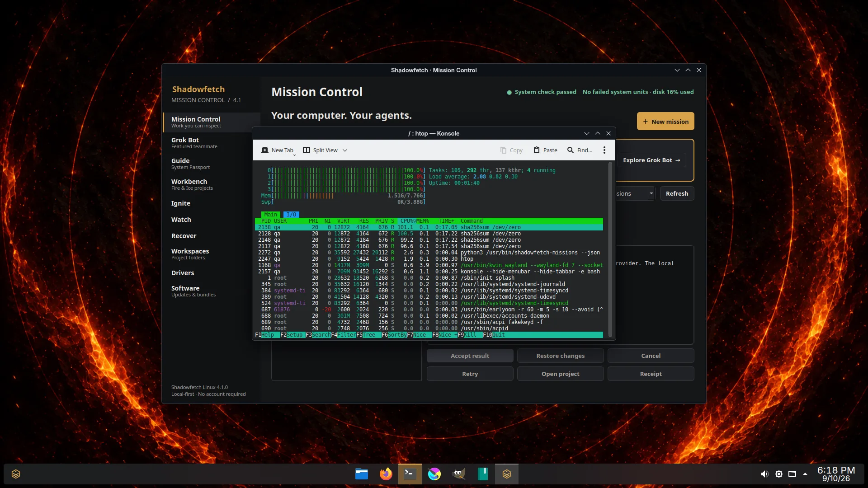Click the Shadowfetch Mission Control taskbar icon
The width and height of the screenshot is (868, 488).
pyautogui.click(x=507, y=474)
